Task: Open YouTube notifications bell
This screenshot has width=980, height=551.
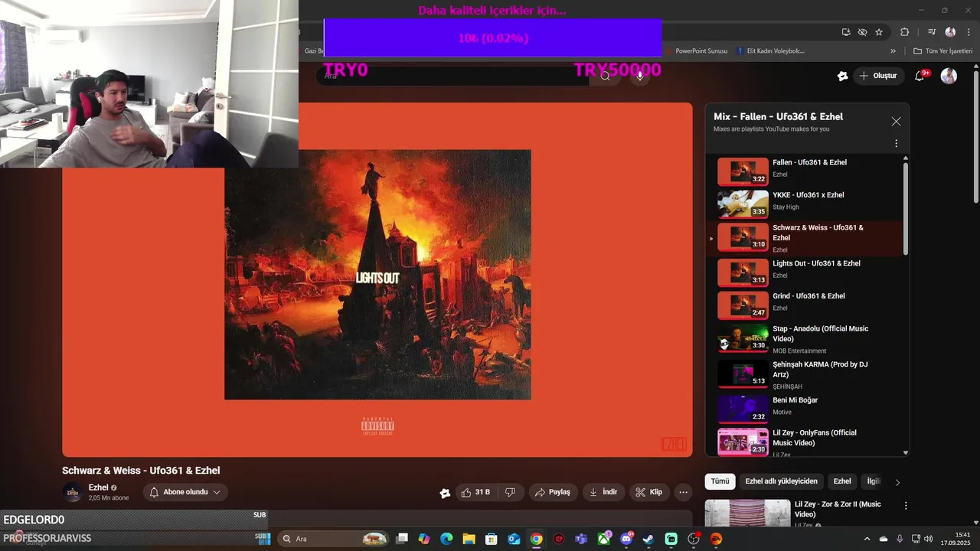Action: pos(920,76)
